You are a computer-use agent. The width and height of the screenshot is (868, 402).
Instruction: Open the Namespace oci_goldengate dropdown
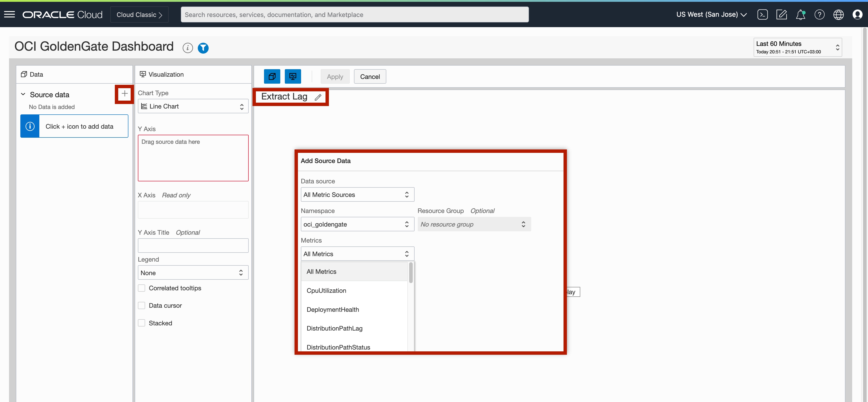click(x=357, y=224)
